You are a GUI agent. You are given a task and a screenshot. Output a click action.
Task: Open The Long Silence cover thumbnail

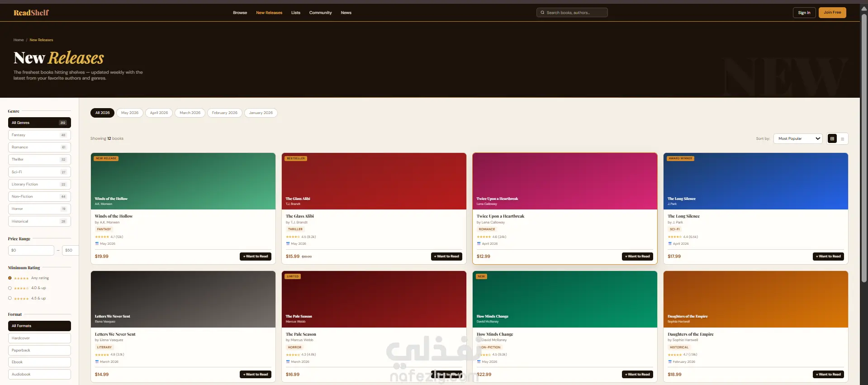(755, 181)
